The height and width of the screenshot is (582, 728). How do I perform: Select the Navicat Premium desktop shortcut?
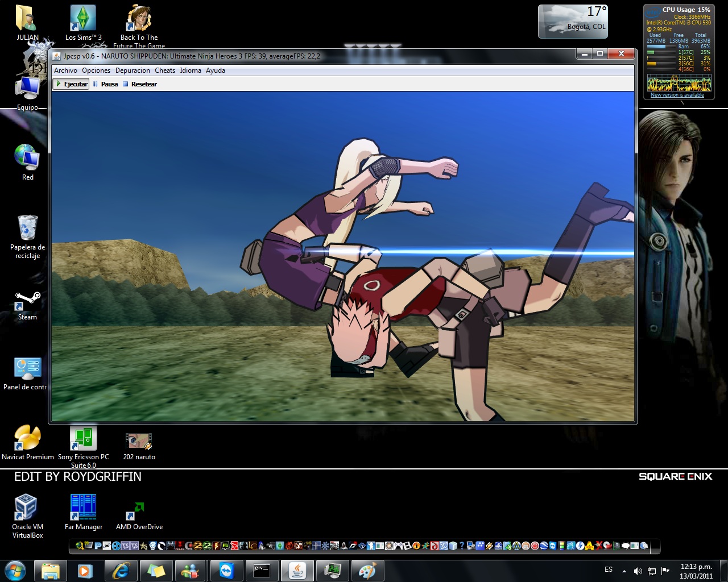[x=27, y=442]
